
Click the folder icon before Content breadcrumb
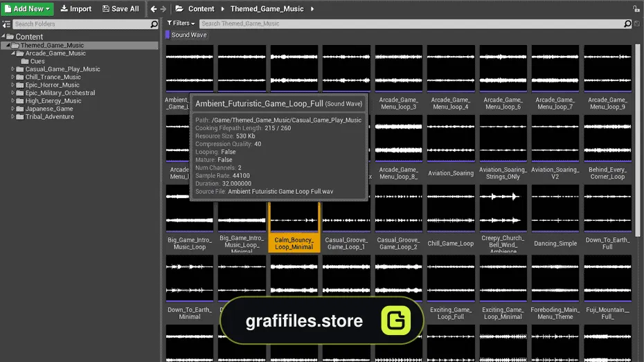pos(179,8)
